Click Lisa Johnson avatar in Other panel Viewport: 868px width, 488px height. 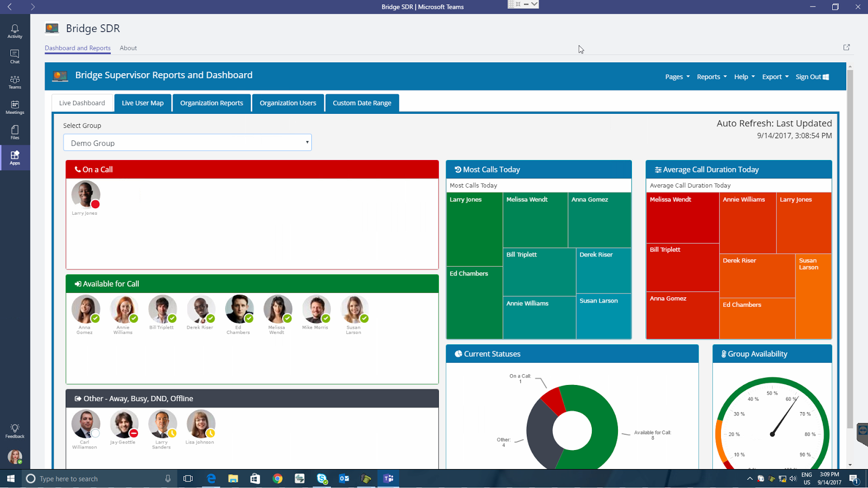pos(201,424)
